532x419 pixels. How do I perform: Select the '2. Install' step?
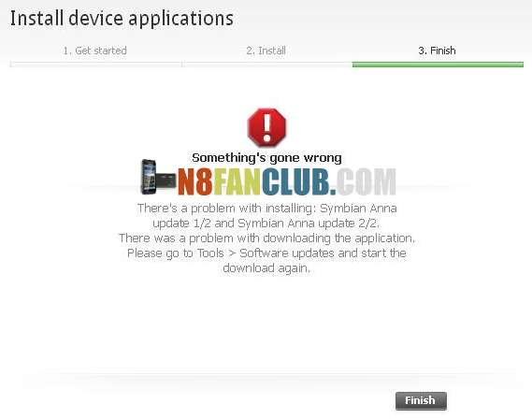(x=266, y=51)
